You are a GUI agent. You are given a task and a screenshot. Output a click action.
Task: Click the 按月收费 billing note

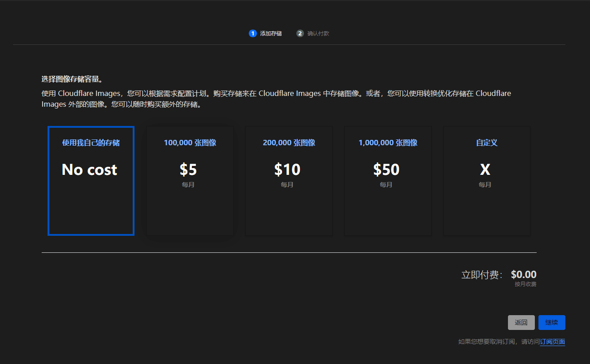[525, 284]
